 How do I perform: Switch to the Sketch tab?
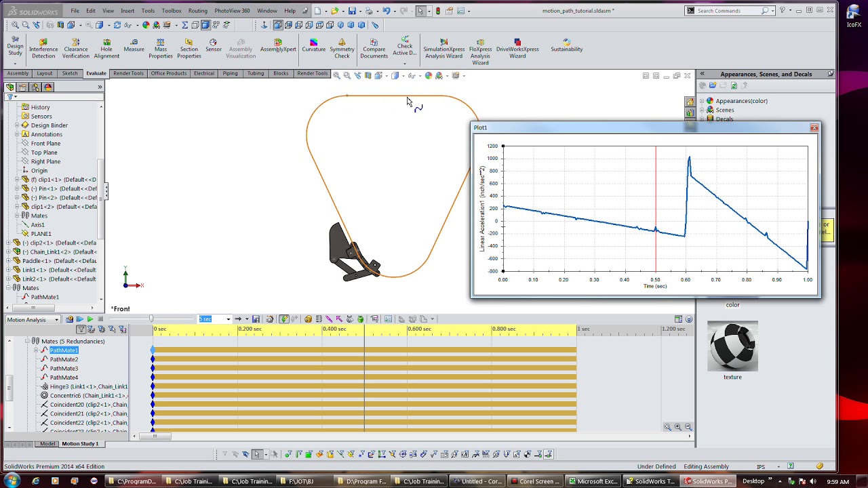pos(70,73)
